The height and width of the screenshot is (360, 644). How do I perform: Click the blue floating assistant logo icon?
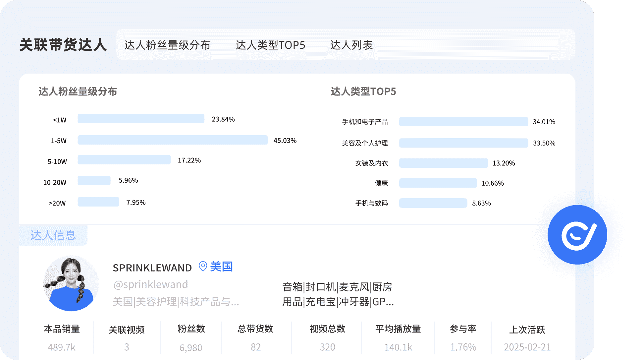577,235
